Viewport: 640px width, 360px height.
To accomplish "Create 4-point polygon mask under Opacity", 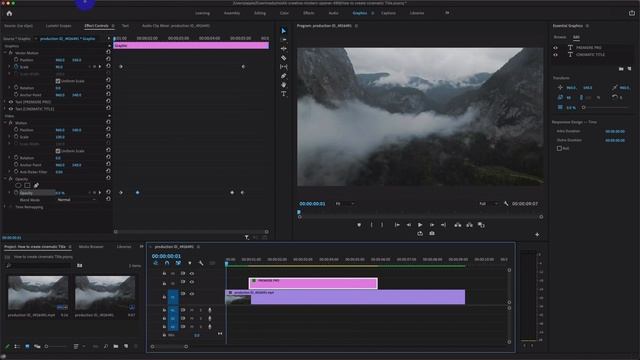I will tap(27, 186).
